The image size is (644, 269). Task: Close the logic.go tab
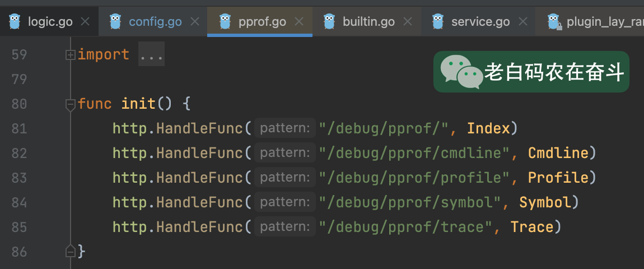85,22
